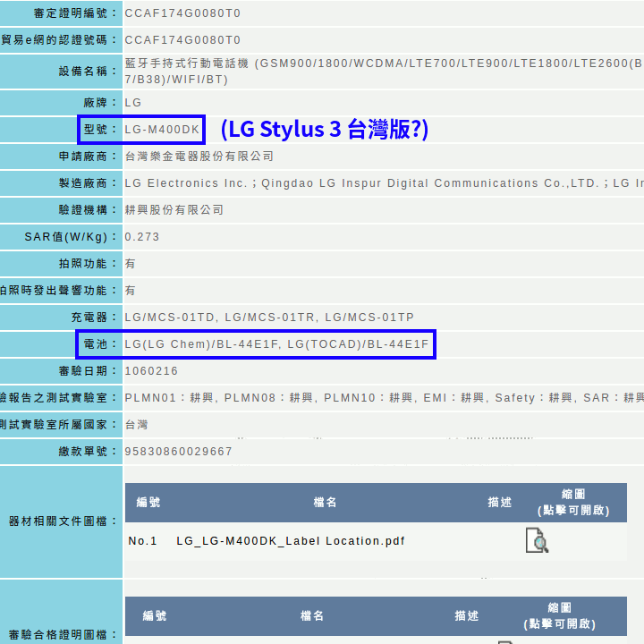
Task: Click device name text 藍牙手持式行動電話機
Action: coord(187,64)
